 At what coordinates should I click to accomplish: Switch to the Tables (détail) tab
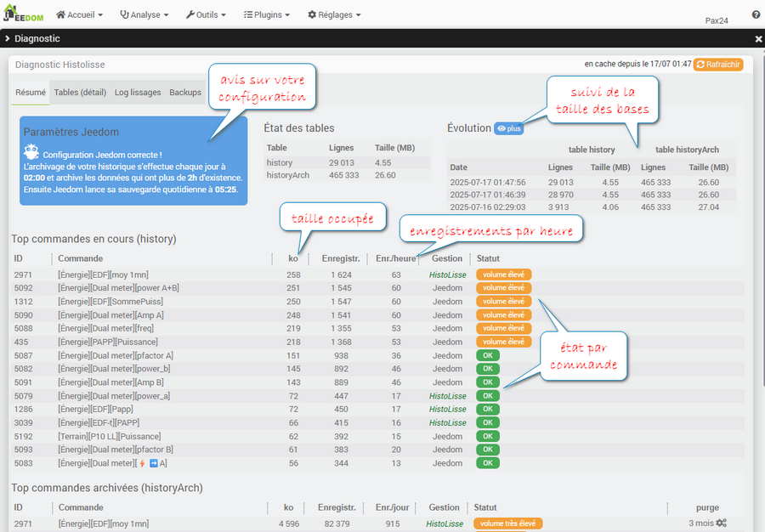pyautogui.click(x=80, y=92)
